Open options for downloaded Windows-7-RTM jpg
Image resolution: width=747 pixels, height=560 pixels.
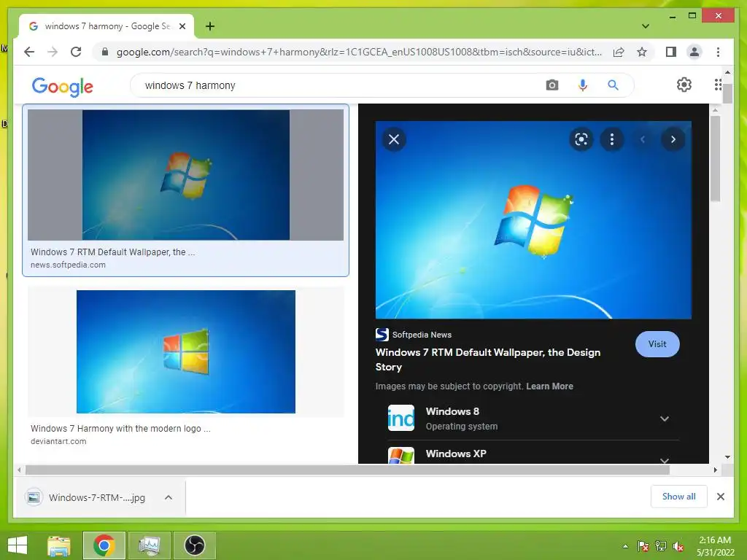coord(169,497)
